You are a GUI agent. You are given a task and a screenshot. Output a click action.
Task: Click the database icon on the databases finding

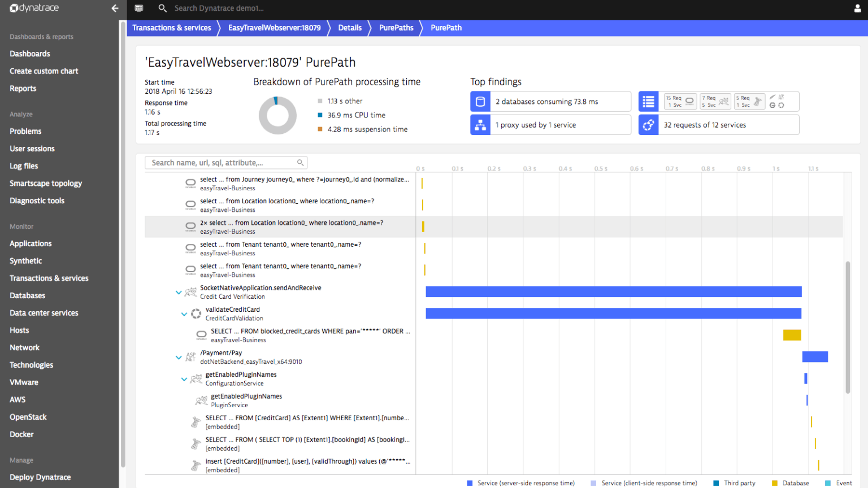coord(480,101)
